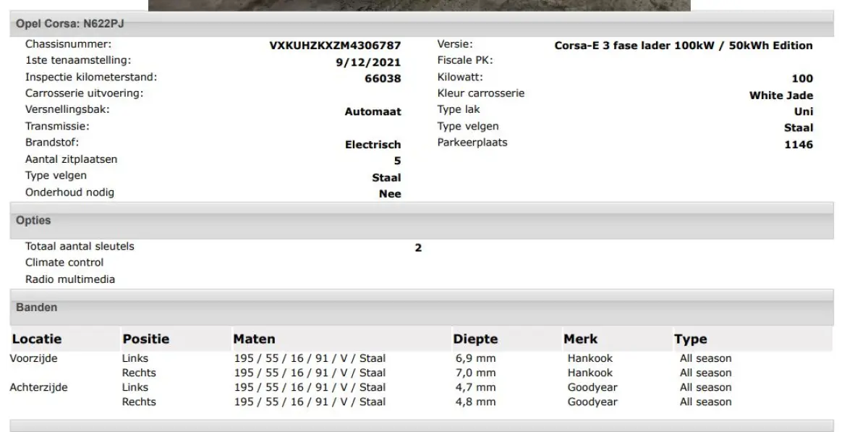Viewport: 868px width, 432px height.
Task: Click the "Inspectie kilometerstand:" label
Action: (x=91, y=77)
